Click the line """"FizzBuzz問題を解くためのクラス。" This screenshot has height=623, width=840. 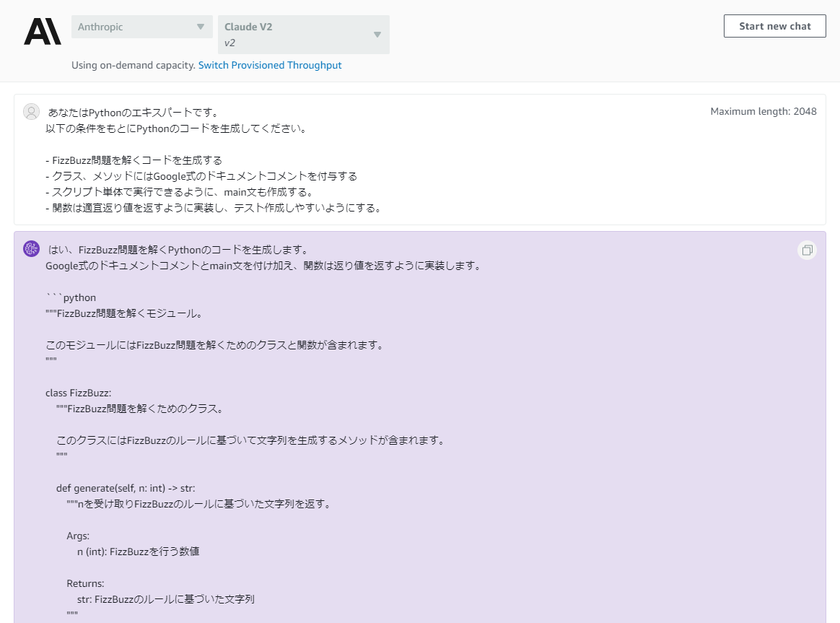point(141,409)
